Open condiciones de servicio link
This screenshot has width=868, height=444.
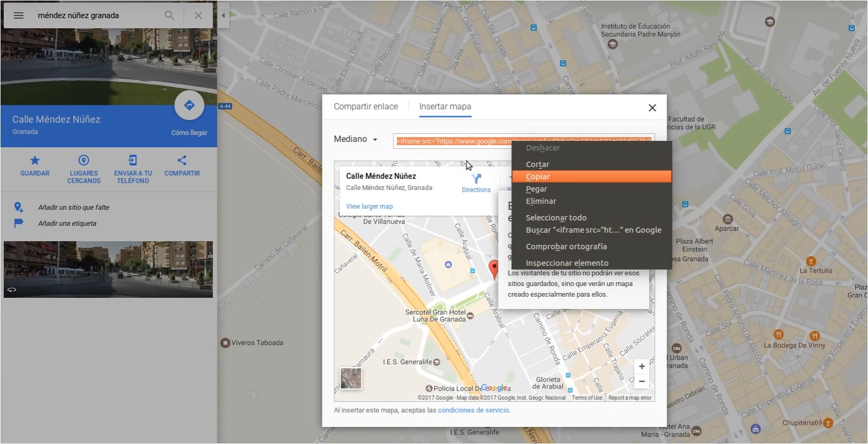(x=473, y=410)
